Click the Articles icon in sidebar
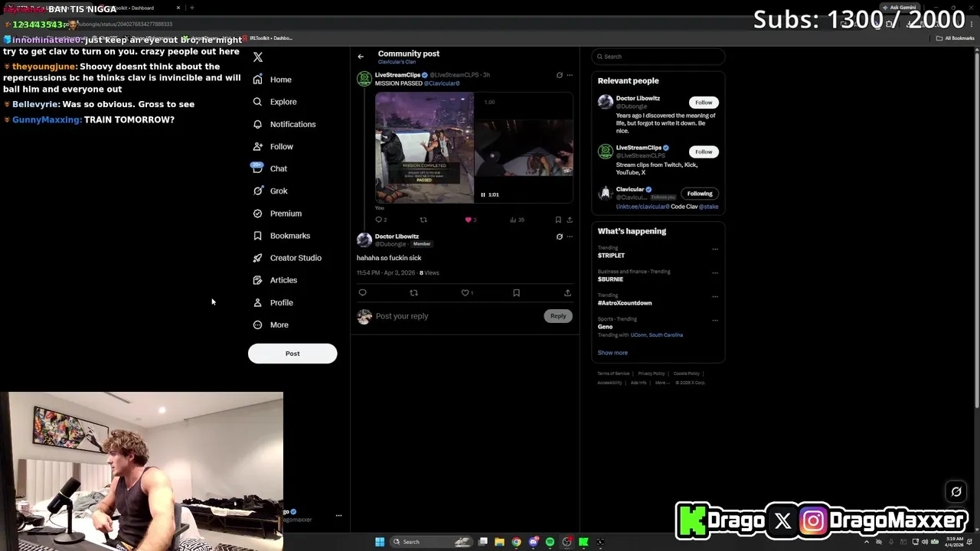The width and height of the screenshot is (980, 551). click(257, 280)
